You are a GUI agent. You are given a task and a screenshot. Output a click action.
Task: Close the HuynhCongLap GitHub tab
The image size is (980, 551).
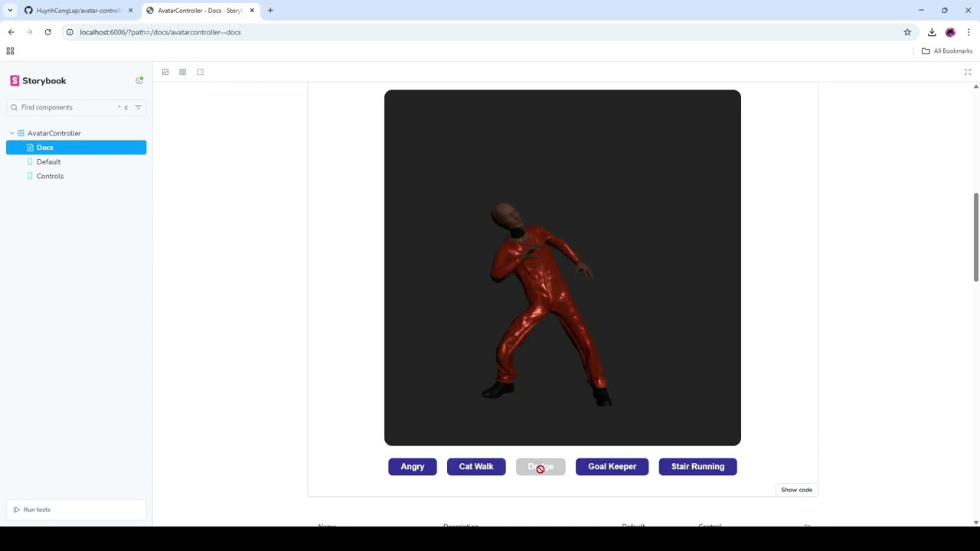click(130, 11)
